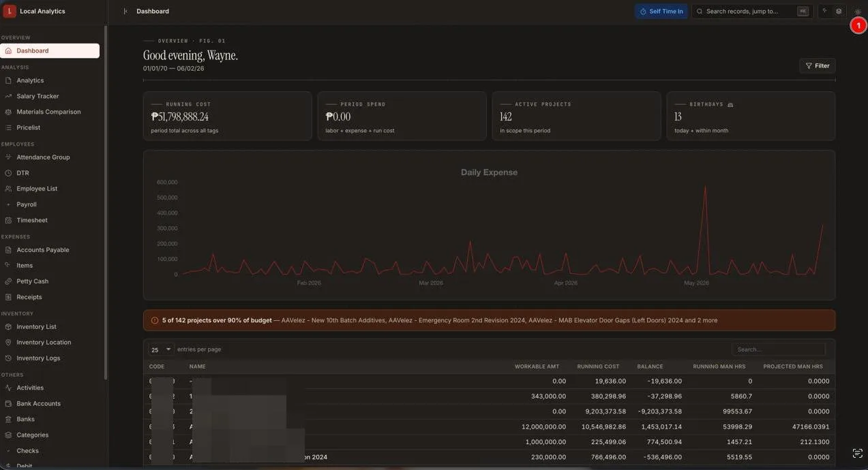Image resolution: width=868 pixels, height=470 pixels.
Task: Click the Items icon in sidebar
Action: point(8,266)
